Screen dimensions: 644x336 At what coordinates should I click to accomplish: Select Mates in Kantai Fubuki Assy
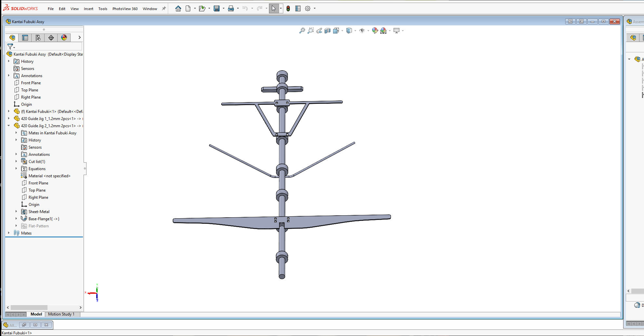[x=52, y=133]
